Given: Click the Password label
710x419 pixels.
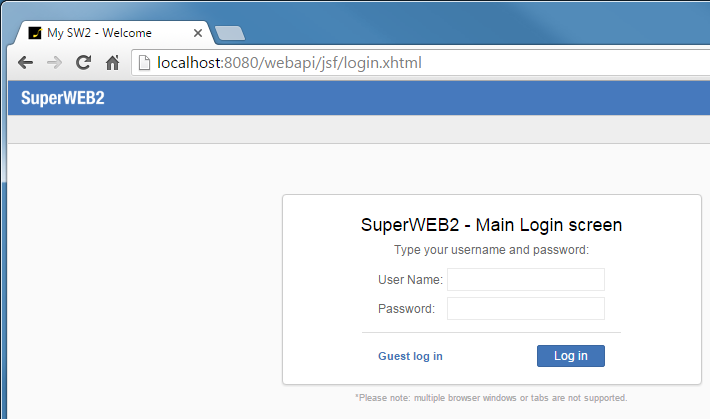Looking at the screenshot, I should tap(406, 308).
